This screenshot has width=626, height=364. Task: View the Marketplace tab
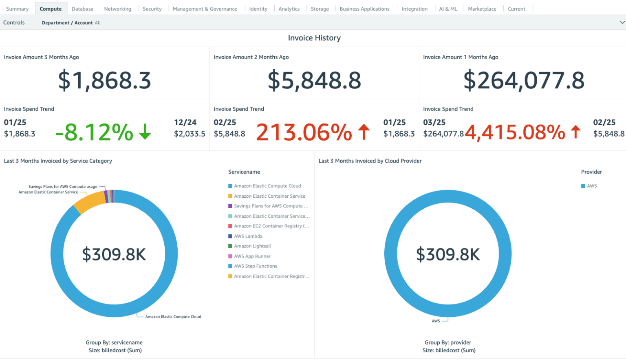click(482, 8)
